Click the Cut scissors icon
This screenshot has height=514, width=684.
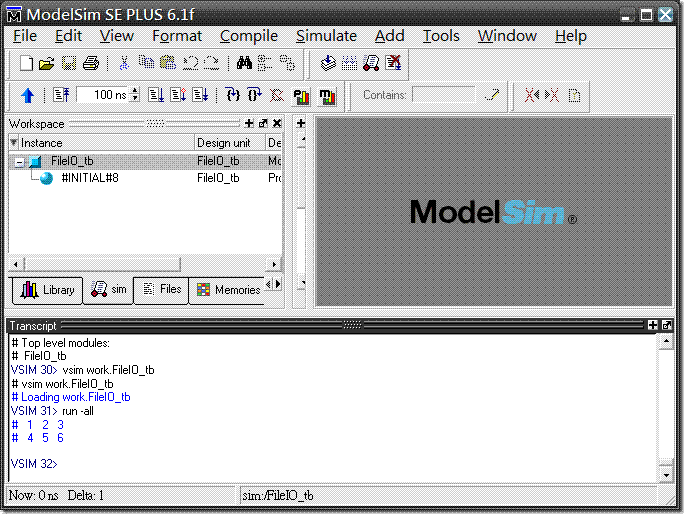124,63
